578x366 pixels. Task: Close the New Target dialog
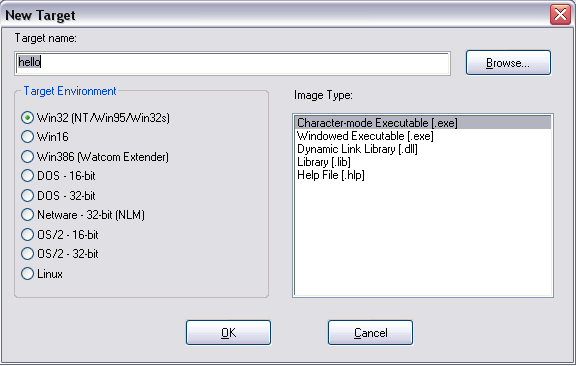(x=560, y=15)
